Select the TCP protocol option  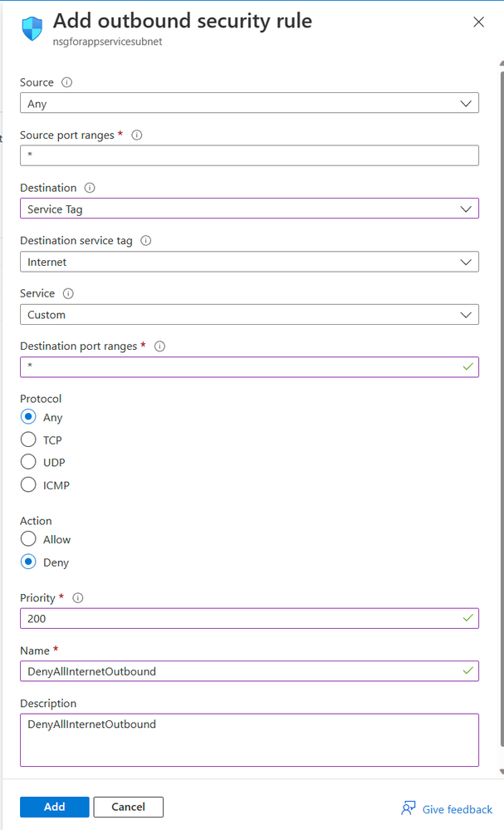click(x=28, y=440)
